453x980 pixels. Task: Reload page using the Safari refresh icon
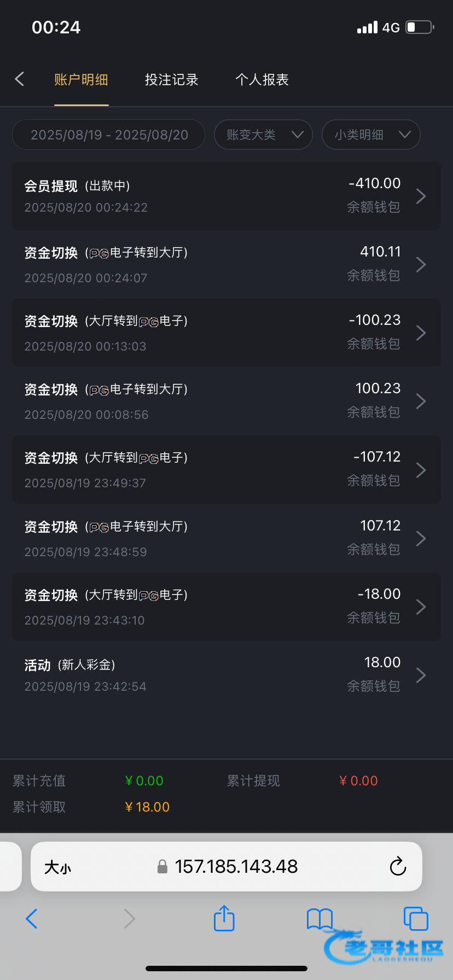click(398, 866)
